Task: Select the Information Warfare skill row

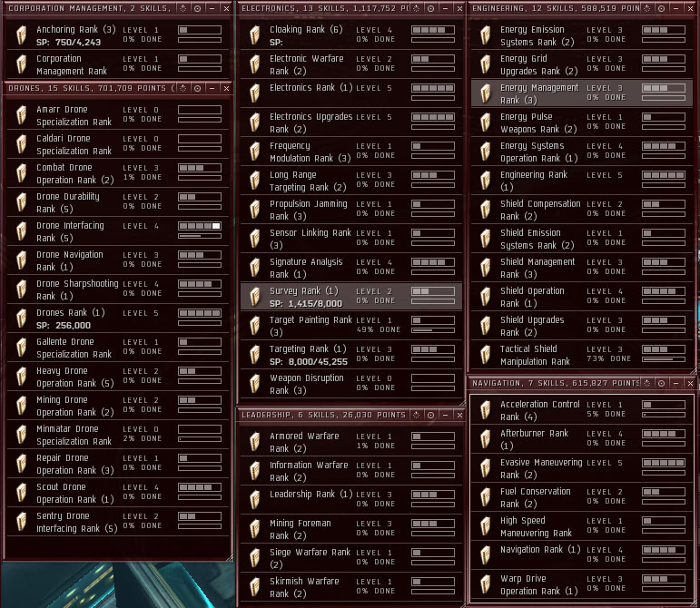Action: (351, 471)
